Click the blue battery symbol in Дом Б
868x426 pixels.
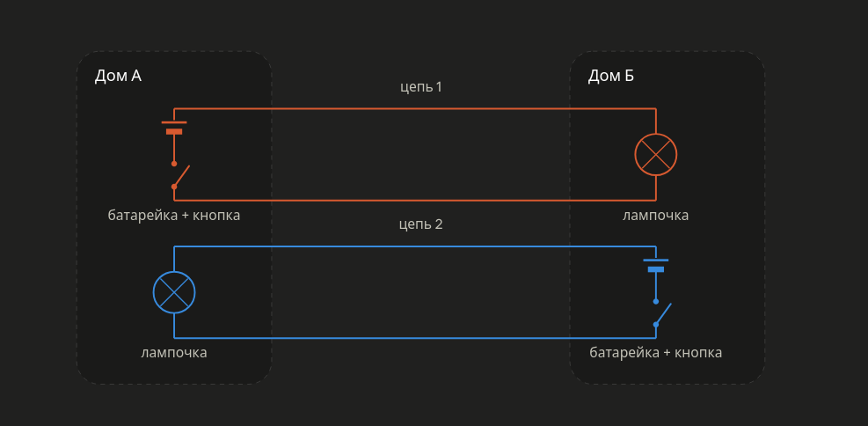pyautogui.click(x=655, y=265)
